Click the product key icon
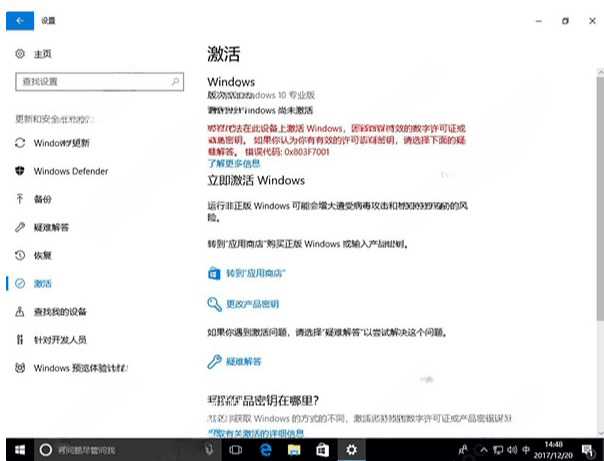 214,304
